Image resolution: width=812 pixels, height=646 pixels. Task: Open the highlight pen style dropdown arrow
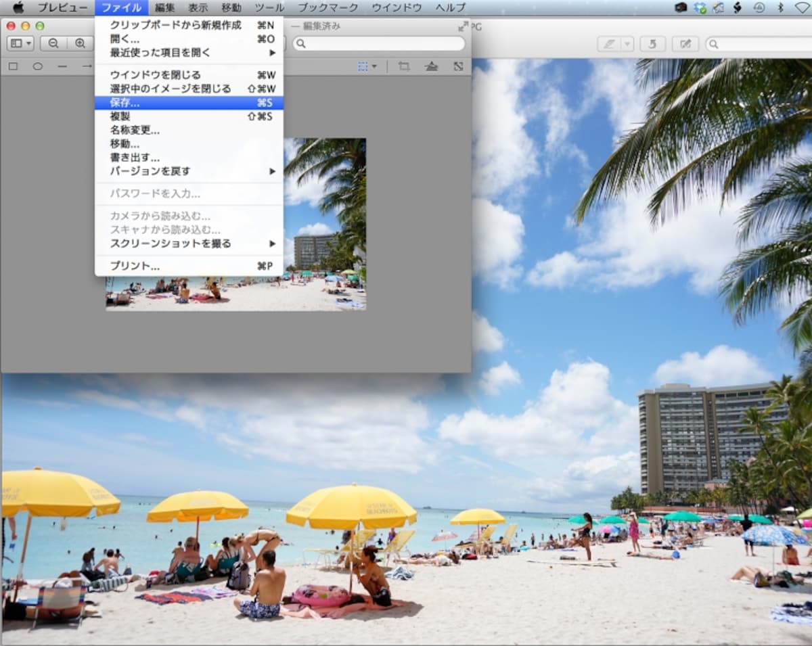(628, 44)
